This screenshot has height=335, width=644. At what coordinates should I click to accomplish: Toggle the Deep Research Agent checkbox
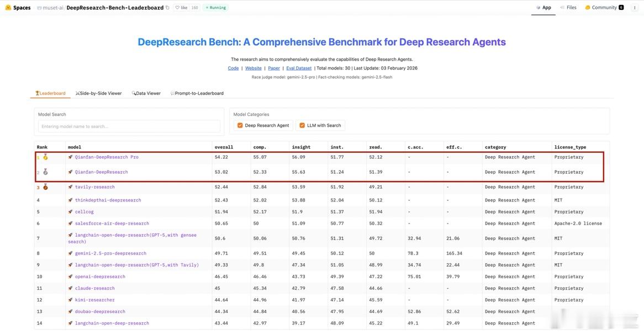coord(240,125)
